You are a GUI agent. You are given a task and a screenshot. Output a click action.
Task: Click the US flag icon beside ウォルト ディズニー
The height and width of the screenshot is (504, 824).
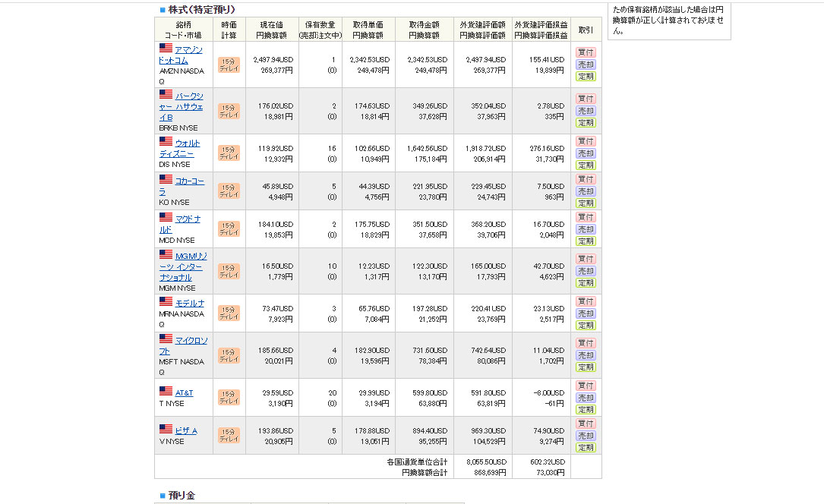click(166, 141)
